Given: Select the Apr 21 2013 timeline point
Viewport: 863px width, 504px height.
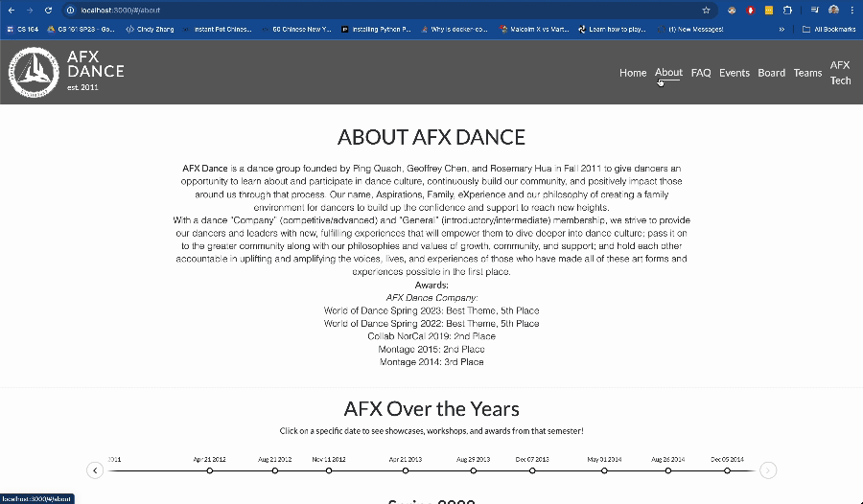Looking at the screenshot, I should (405, 470).
